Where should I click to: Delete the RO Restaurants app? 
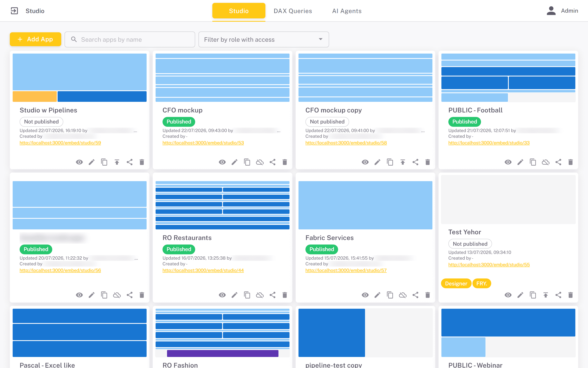point(285,295)
